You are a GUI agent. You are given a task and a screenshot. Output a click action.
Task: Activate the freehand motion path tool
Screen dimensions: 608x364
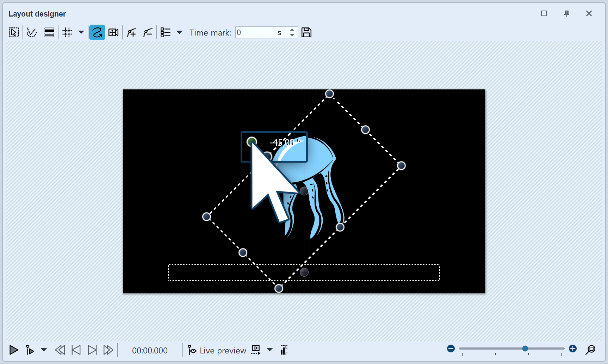(97, 32)
